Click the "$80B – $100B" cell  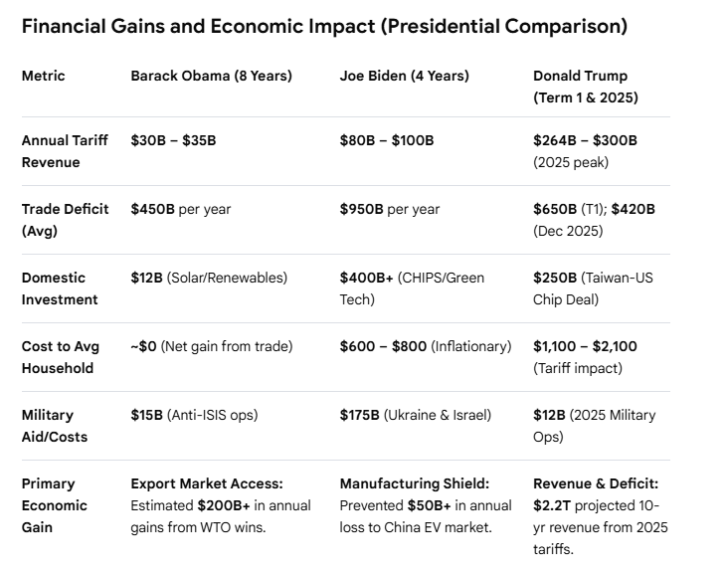click(x=386, y=140)
